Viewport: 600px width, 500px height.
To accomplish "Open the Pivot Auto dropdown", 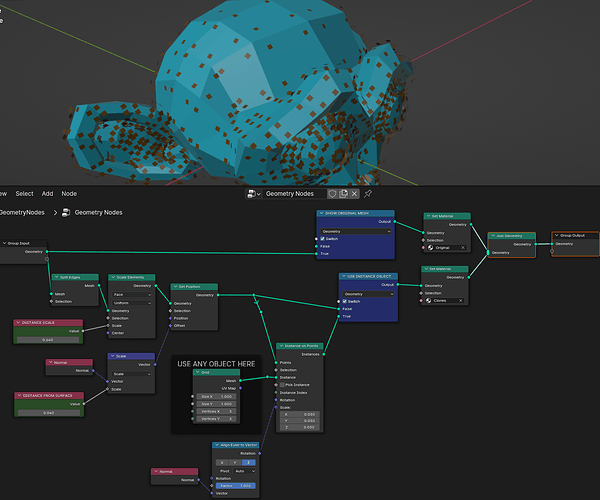I will click(245, 471).
